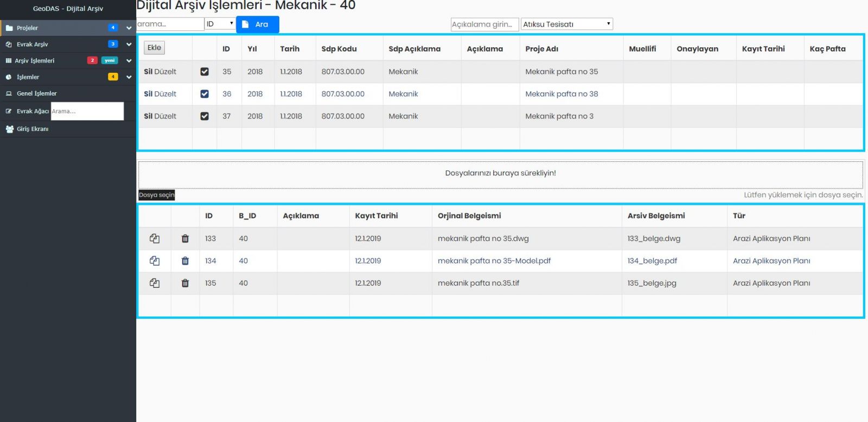Click the copy icon for file row 133
This screenshot has height=422, width=868.
tap(155, 238)
